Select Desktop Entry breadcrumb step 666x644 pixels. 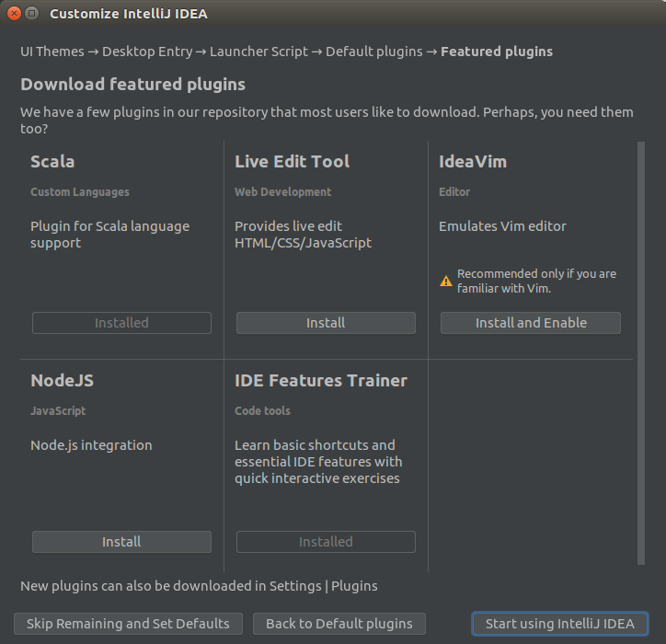point(147,52)
